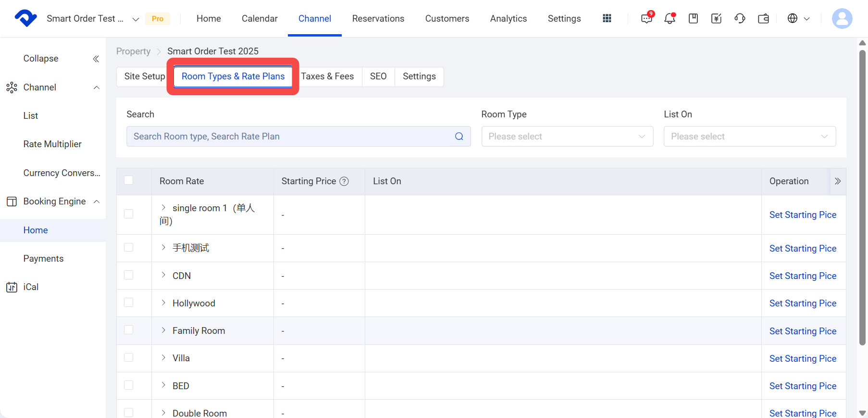Screen dimensions: 868x418
Task: Open messages with the red badge
Action: [647, 18]
